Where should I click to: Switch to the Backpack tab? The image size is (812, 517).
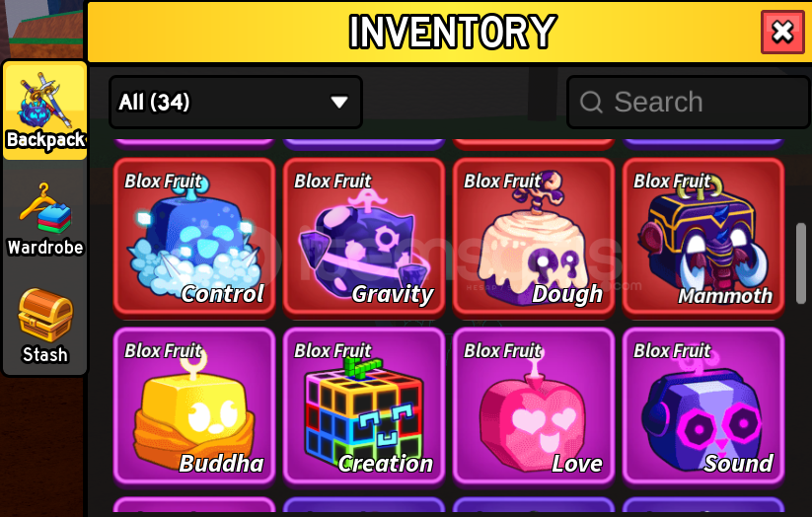[x=45, y=111]
